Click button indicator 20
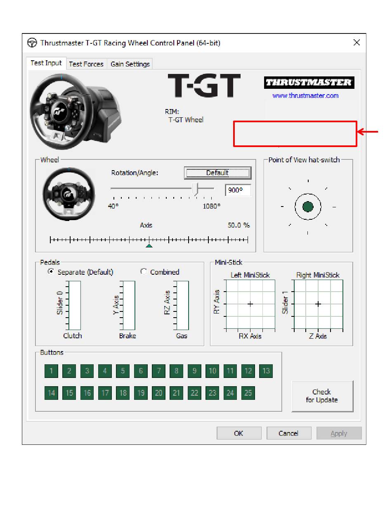Screen dimensions: 392x532 coord(158,393)
